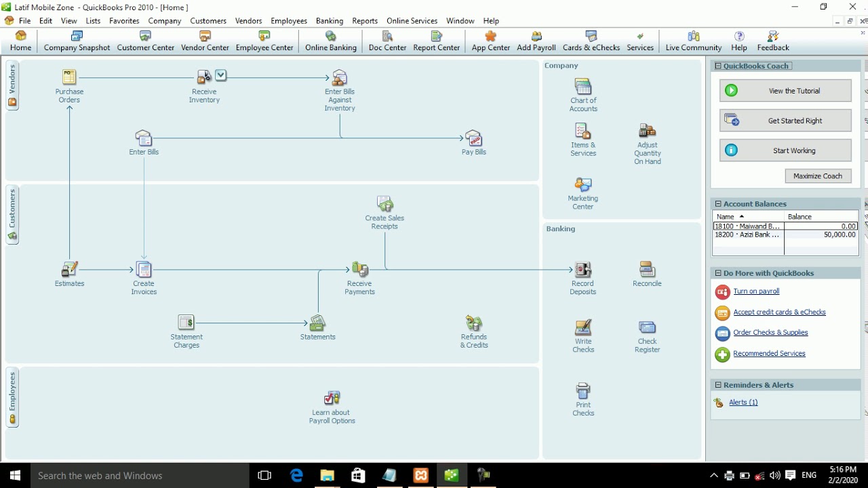Click Add Payroll in toolbar
The image size is (868, 488).
[536, 41]
